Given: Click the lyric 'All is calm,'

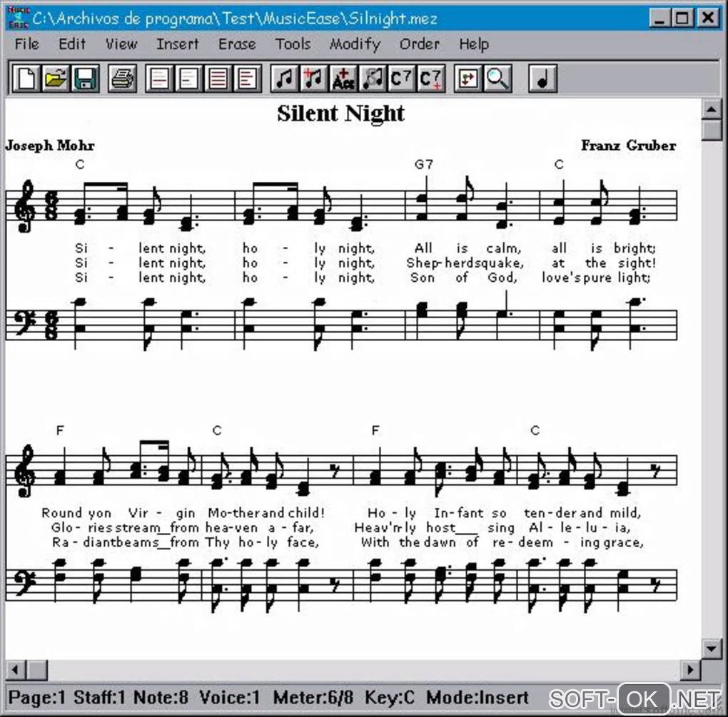Looking at the screenshot, I should [467, 248].
